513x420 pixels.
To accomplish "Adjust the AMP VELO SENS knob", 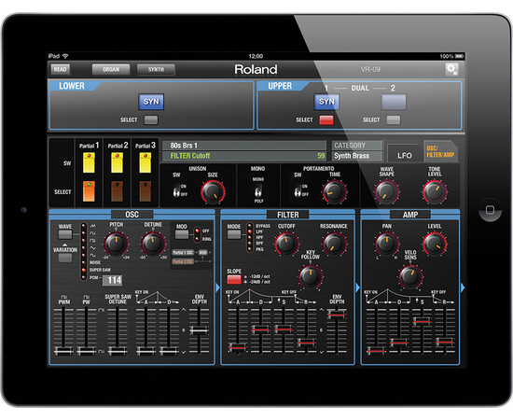I will tap(410, 276).
